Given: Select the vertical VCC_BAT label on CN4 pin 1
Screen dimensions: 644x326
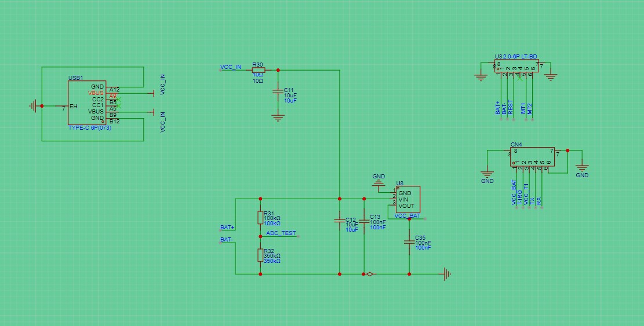Looking at the screenshot, I should point(514,192).
